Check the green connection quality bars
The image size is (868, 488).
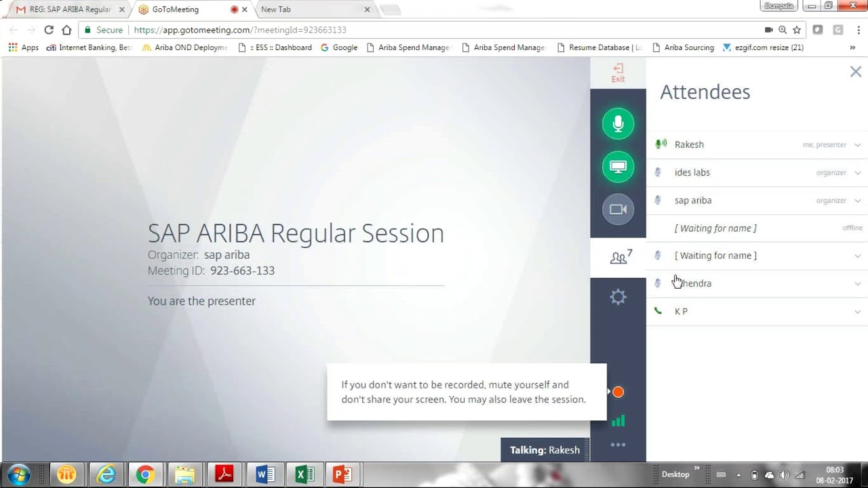pyautogui.click(x=618, y=421)
